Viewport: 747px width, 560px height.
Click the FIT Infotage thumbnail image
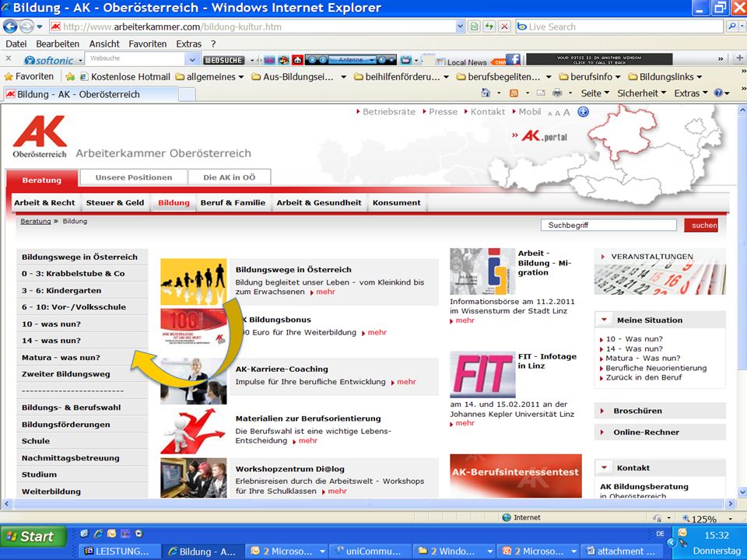point(482,374)
